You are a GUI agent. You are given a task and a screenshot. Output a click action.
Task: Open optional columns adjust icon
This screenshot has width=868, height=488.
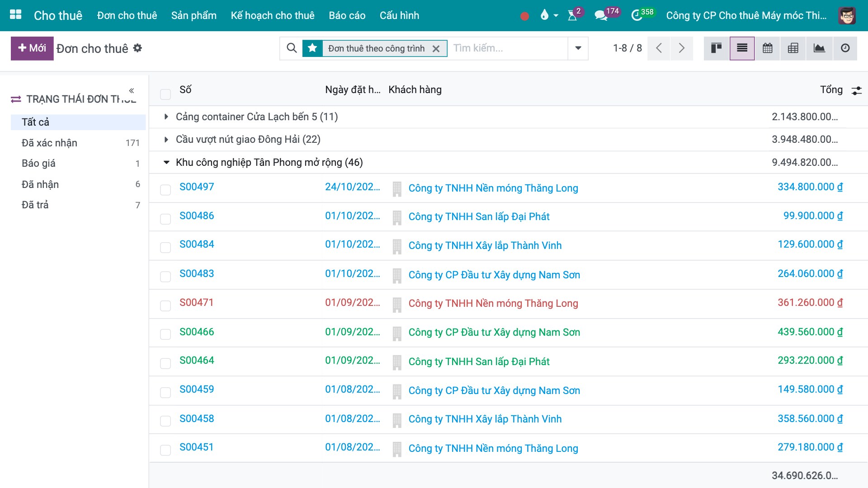point(856,90)
